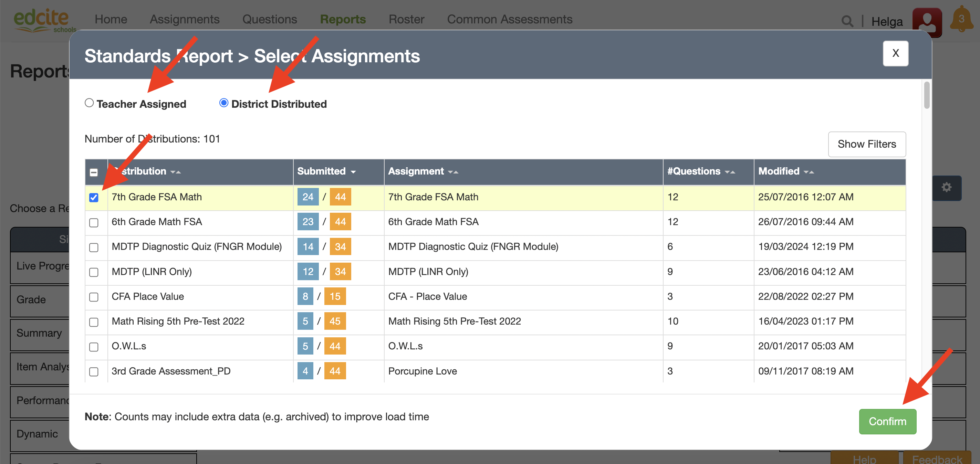Screen dimensions: 980x464
Task: Open the Assignments menu item
Action: pyautogui.click(x=185, y=19)
